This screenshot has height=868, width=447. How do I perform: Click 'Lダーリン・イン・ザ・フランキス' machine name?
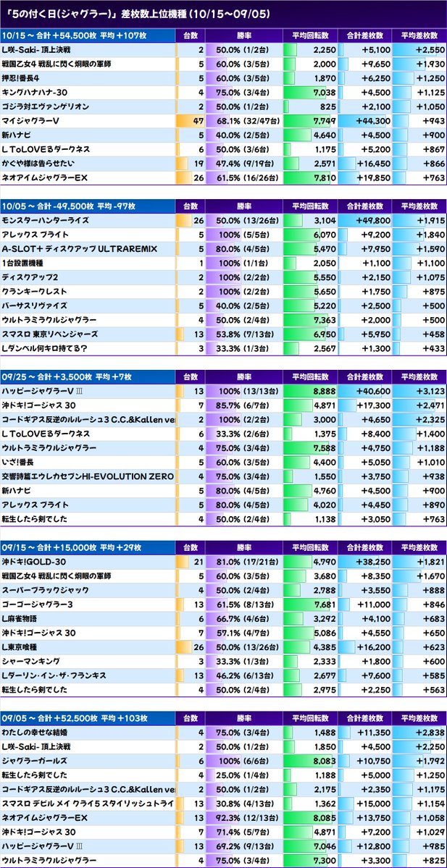(x=54, y=675)
